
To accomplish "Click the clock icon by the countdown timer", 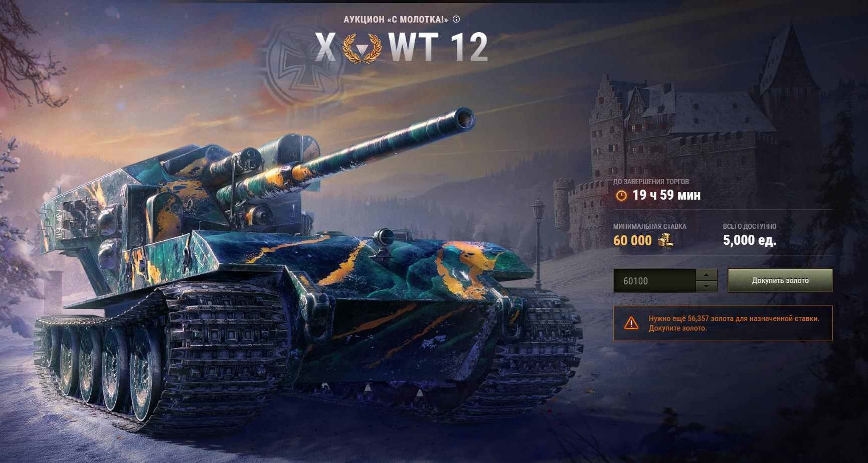I will pyautogui.click(x=621, y=195).
